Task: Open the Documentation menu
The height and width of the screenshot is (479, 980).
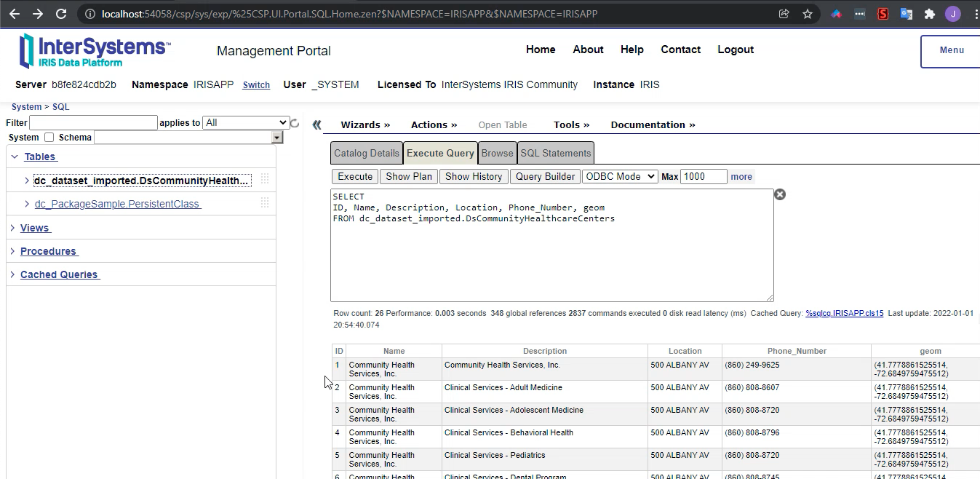Action: coord(653,124)
